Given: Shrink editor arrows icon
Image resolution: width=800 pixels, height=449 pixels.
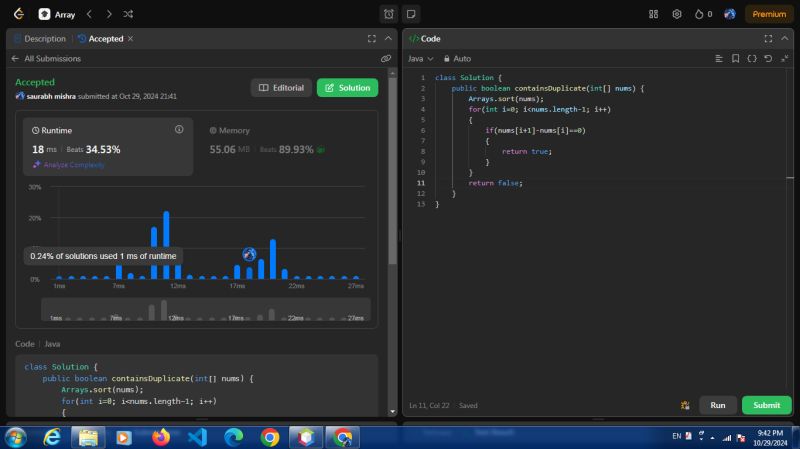Looking at the screenshot, I should tap(785, 59).
